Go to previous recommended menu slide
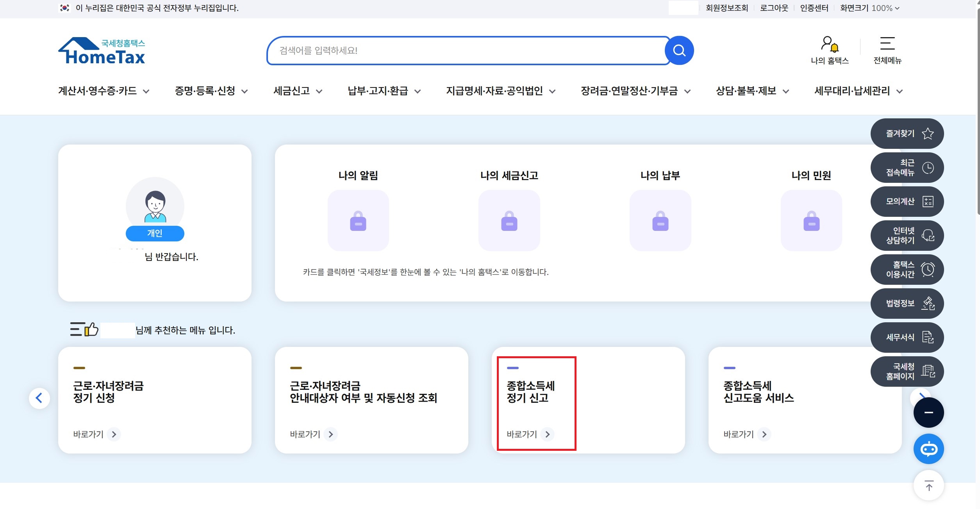The height and width of the screenshot is (509, 980). pyautogui.click(x=39, y=398)
